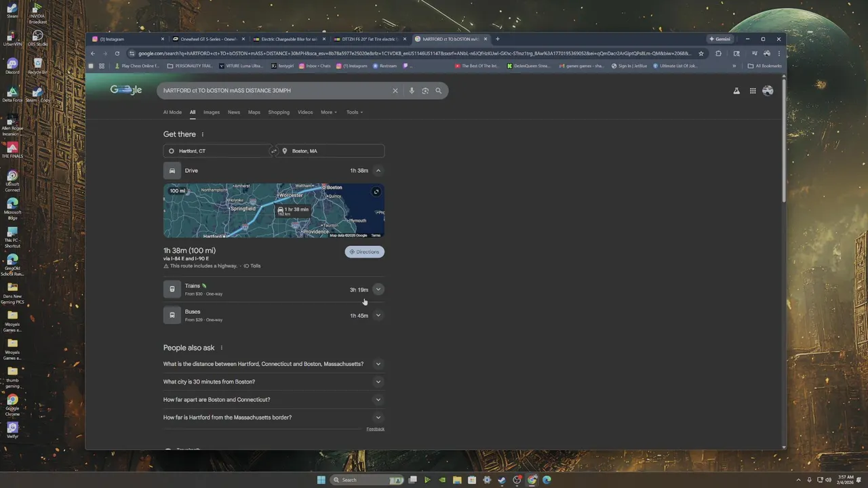Image resolution: width=868 pixels, height=488 pixels.
Task: Open People also ask options menu
Action: (x=221, y=348)
